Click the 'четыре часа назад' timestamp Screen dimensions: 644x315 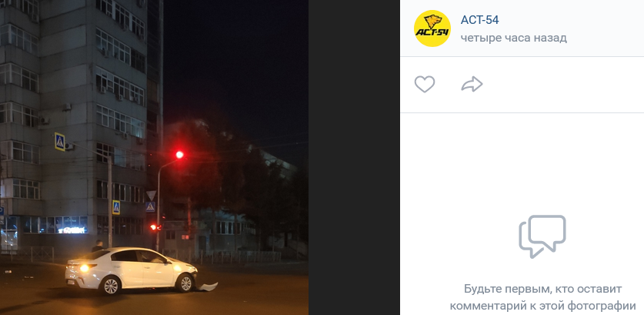coord(514,39)
